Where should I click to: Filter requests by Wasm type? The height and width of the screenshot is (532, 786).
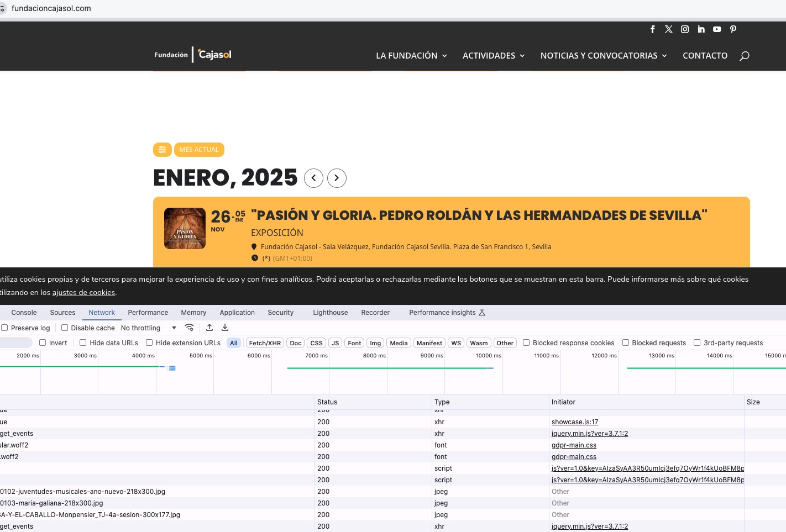pos(479,343)
